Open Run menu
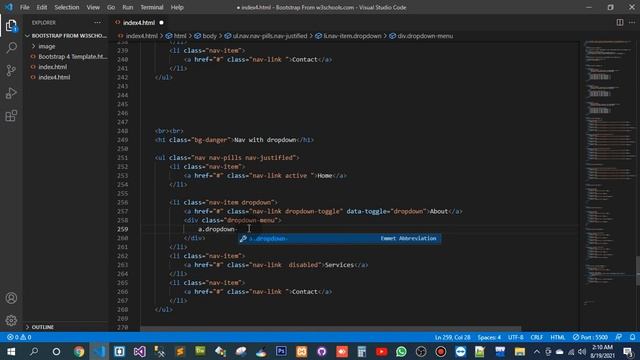Viewport: 640px width, 360px height. point(128,7)
